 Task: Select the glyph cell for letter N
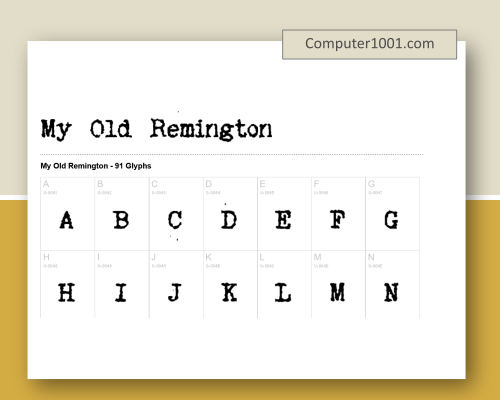[x=392, y=284]
